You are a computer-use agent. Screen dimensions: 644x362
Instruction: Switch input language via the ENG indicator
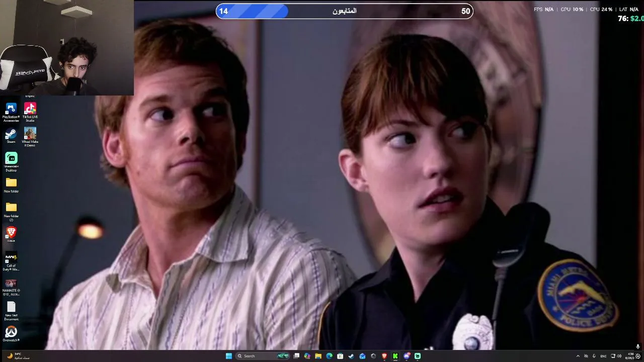(x=603, y=356)
